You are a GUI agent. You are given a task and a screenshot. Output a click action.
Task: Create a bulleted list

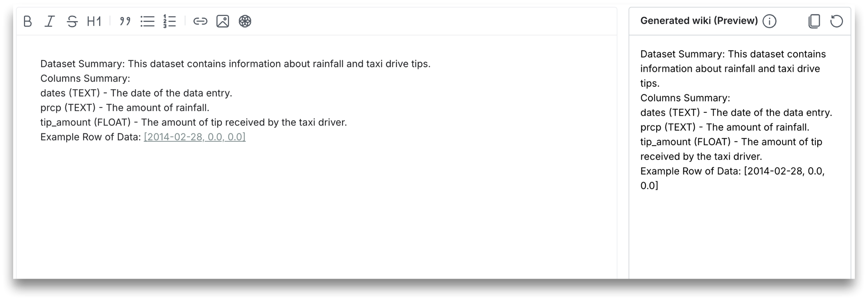tap(147, 21)
